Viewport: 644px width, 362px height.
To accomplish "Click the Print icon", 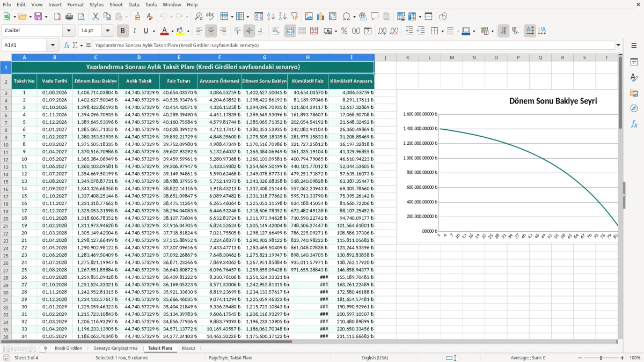I will pos(69,17).
